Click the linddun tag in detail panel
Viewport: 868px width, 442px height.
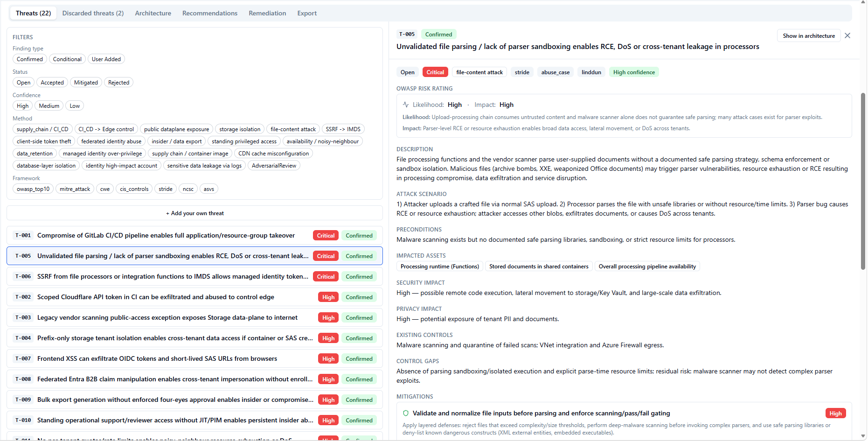[x=591, y=72]
